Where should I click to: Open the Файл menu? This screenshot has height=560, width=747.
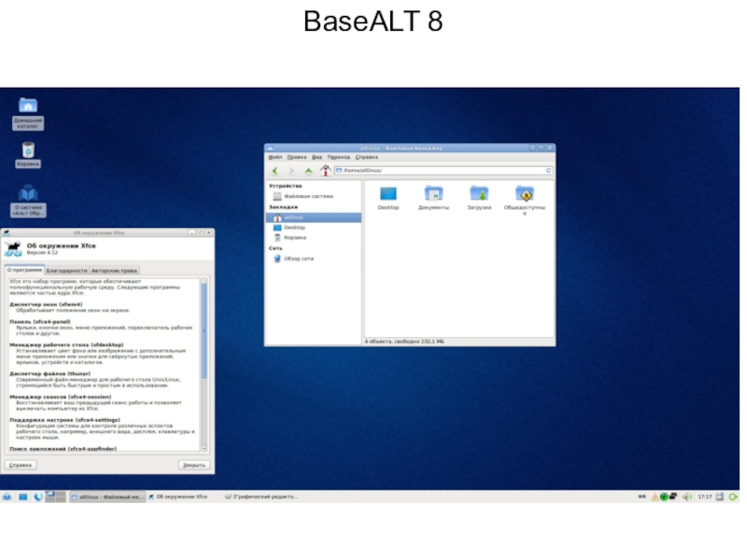[275, 157]
